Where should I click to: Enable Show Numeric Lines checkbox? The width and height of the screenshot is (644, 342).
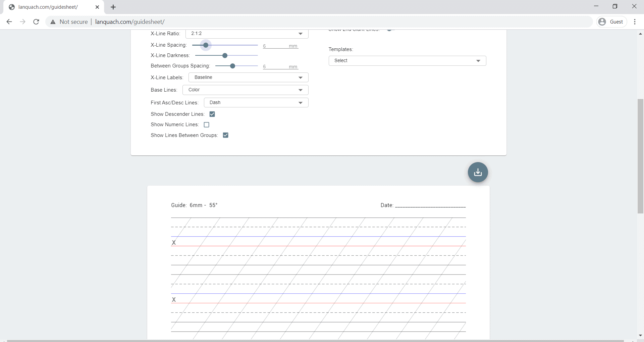(x=207, y=125)
